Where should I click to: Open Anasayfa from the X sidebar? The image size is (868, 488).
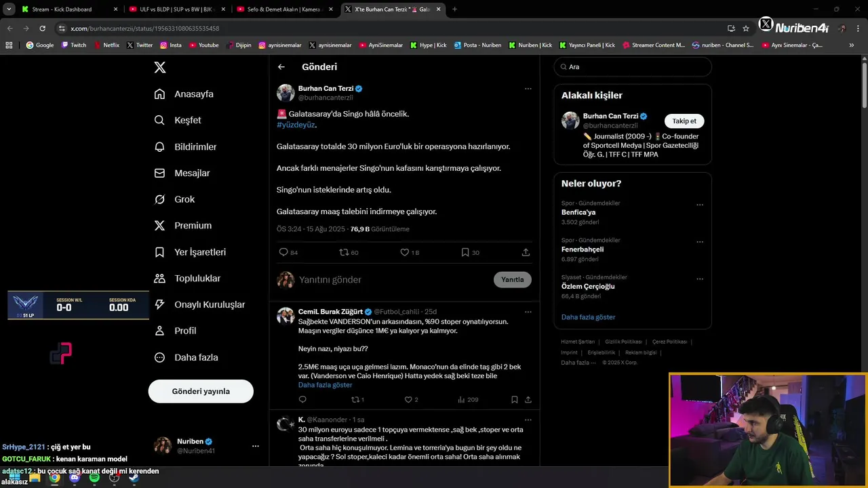pos(184,94)
